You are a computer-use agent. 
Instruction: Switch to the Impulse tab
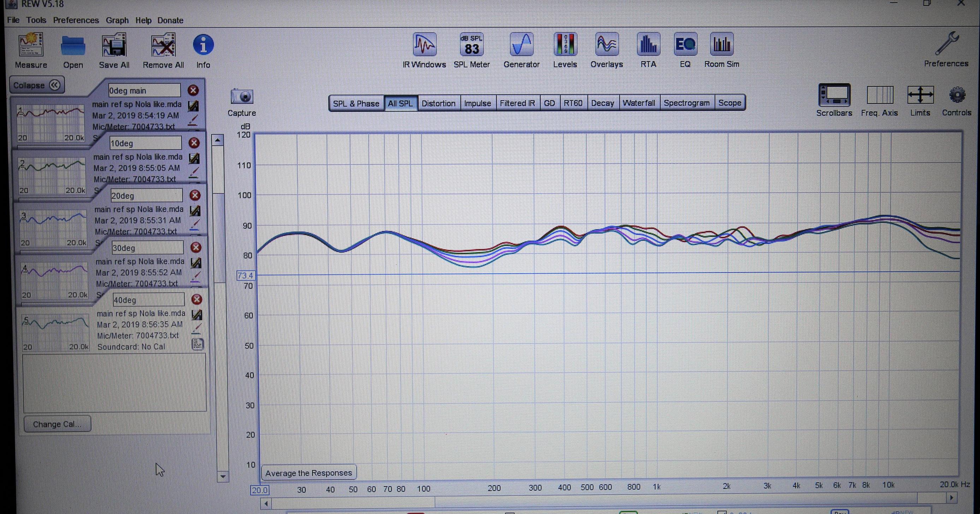(x=477, y=103)
